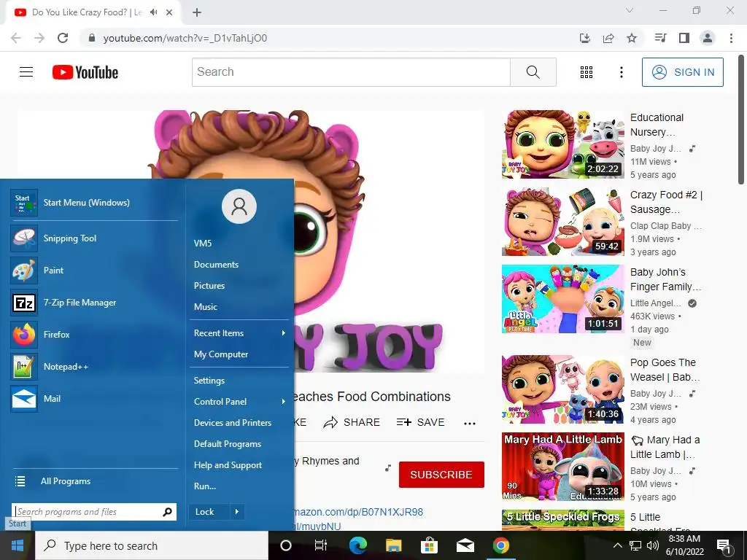This screenshot has width=747, height=560.
Task: Click the red SUBSCRIBE button
Action: [441, 475]
